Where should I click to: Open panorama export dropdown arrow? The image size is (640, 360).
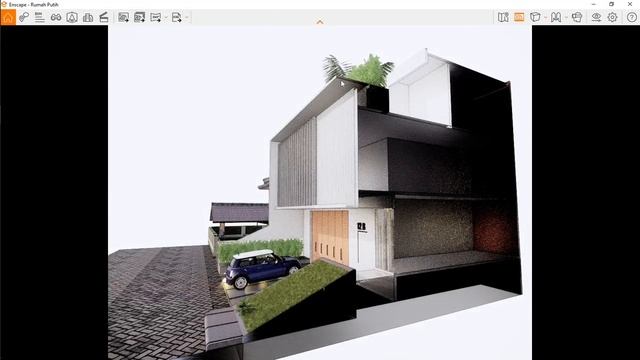click(x=166, y=17)
